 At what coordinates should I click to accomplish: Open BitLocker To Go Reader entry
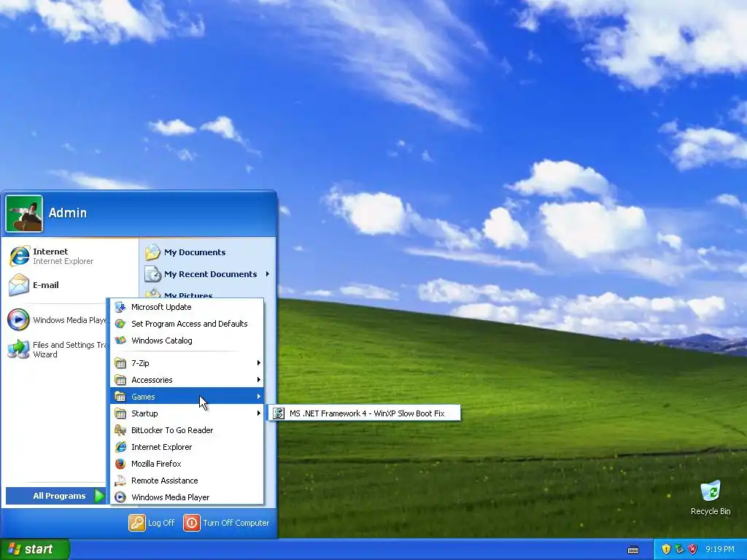pos(187,430)
